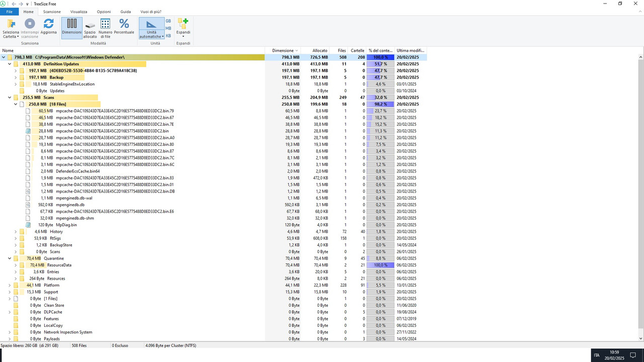This screenshot has width=644, height=362.
Task: Open the Guida ribbon tab
Action: (x=126, y=12)
